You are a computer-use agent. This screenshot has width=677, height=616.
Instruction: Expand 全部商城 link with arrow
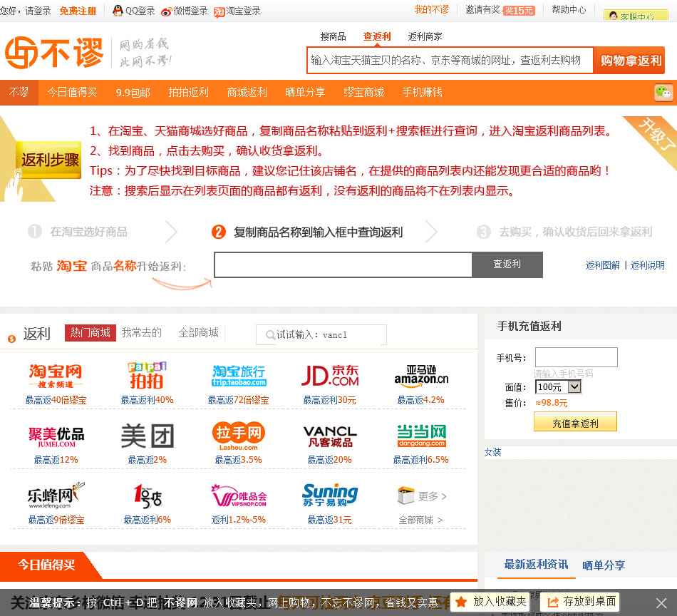[x=420, y=520]
